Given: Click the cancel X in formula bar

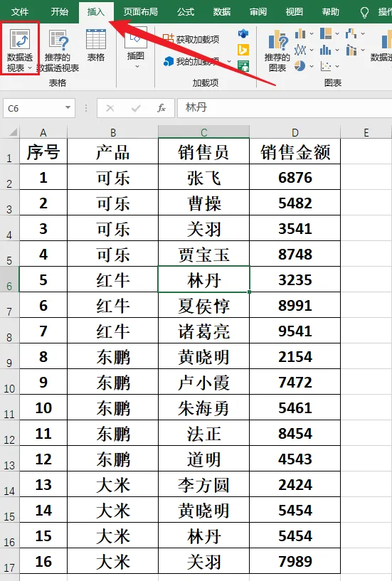Looking at the screenshot, I should click(x=110, y=108).
